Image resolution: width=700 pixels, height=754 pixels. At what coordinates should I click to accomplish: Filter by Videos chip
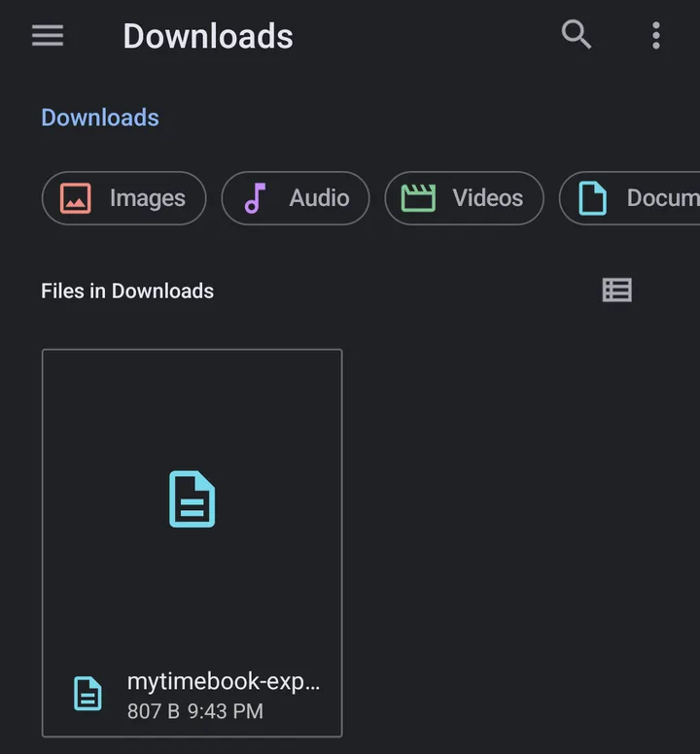coord(465,198)
